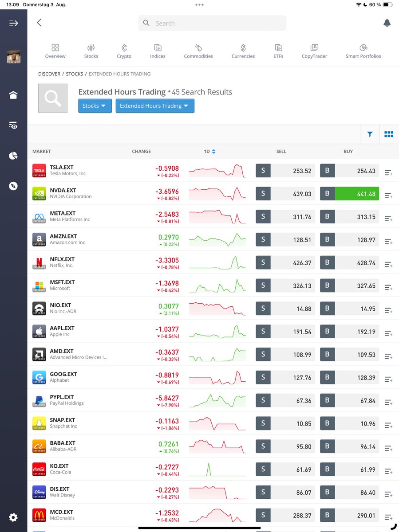The height and width of the screenshot is (532, 399).
Task: Go back with the left chevron
Action: point(39,23)
